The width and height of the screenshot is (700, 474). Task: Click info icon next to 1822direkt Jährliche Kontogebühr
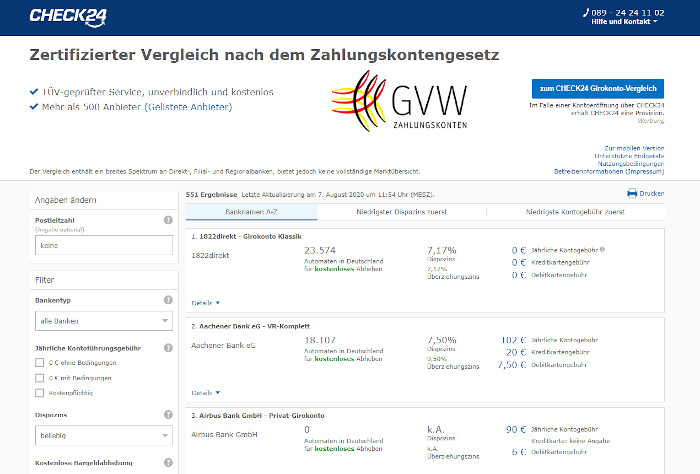(x=602, y=249)
